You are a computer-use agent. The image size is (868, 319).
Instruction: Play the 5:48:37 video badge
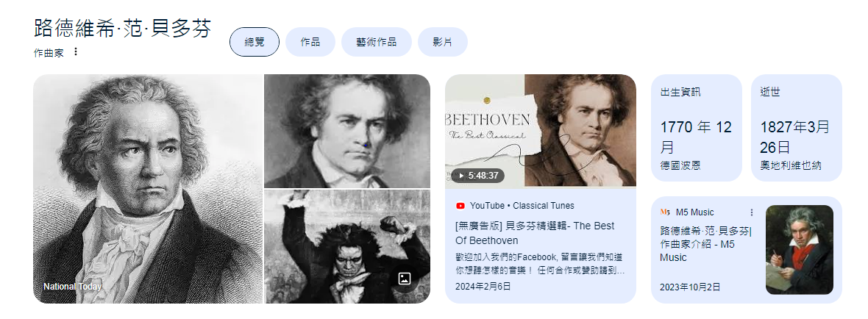pyautogui.click(x=477, y=176)
